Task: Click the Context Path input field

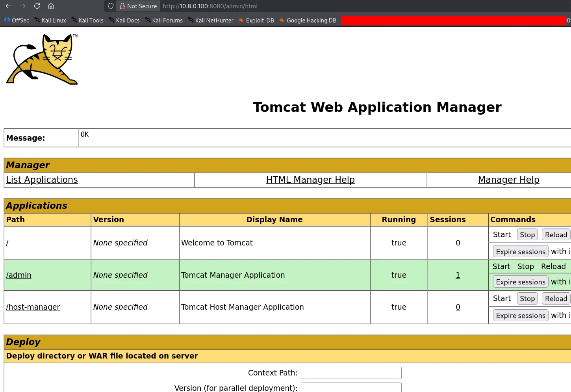Action: (351, 373)
